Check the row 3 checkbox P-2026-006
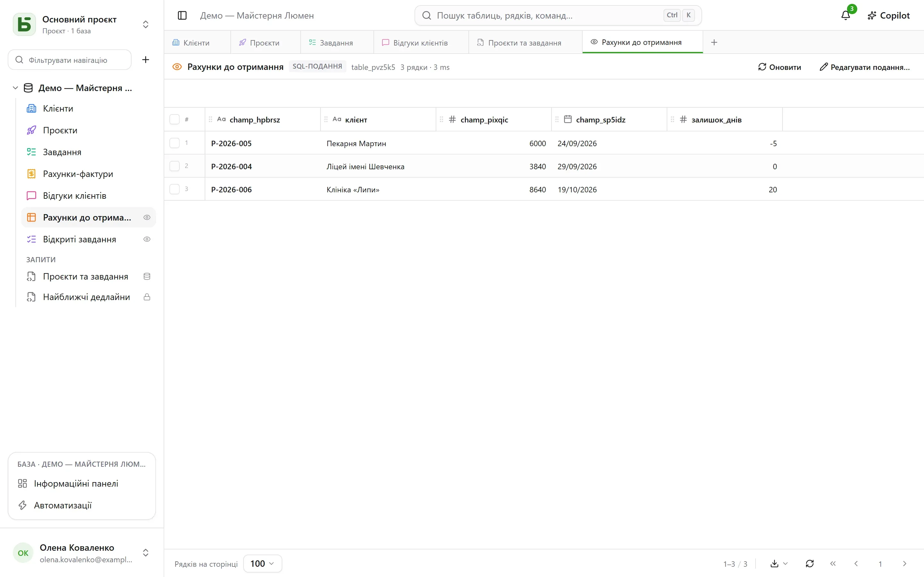924x577 pixels. tap(175, 189)
